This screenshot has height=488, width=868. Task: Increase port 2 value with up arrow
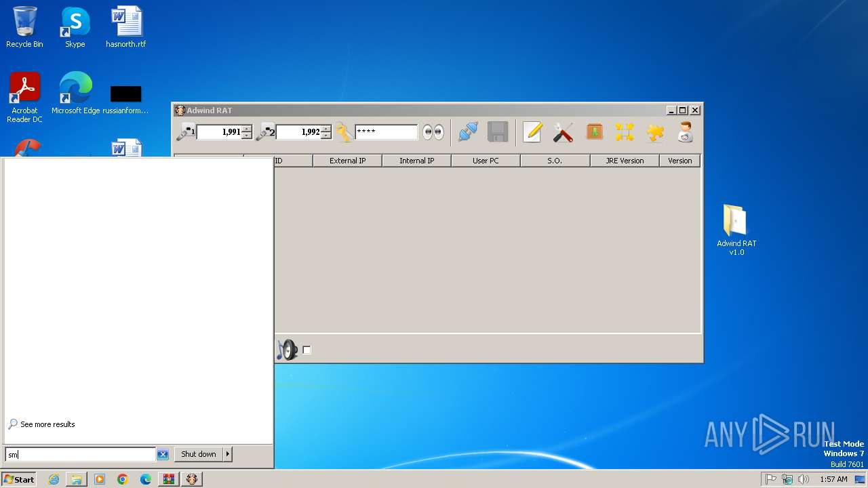326,129
